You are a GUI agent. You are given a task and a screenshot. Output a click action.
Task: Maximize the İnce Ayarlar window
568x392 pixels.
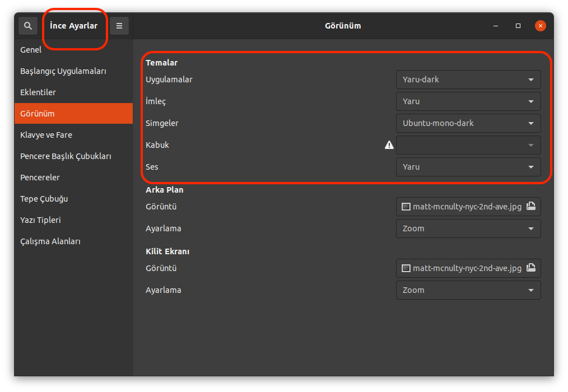[x=518, y=26]
